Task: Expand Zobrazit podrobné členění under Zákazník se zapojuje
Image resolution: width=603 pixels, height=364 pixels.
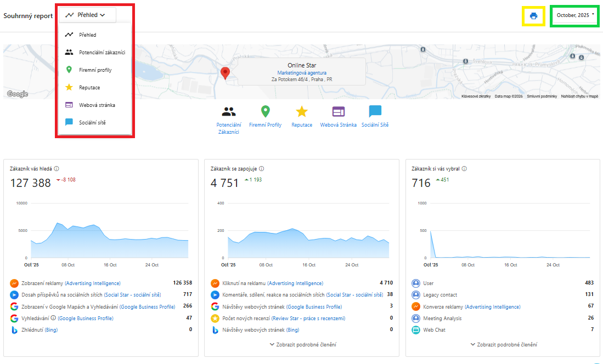Action: coord(303,344)
